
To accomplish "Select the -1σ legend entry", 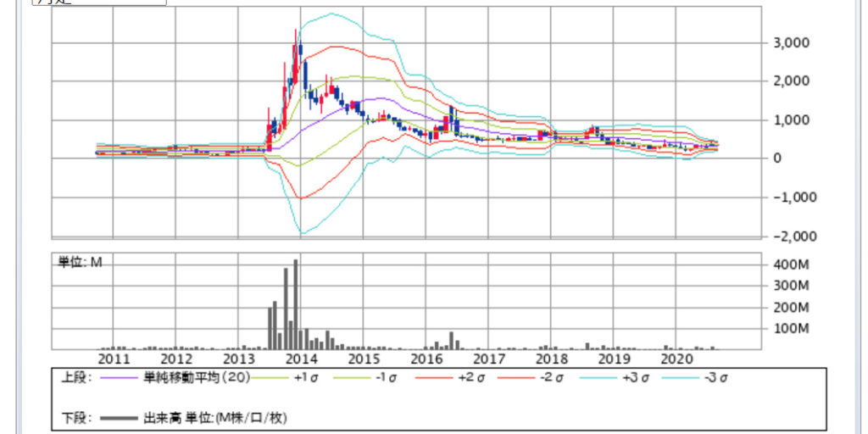I will (x=387, y=377).
